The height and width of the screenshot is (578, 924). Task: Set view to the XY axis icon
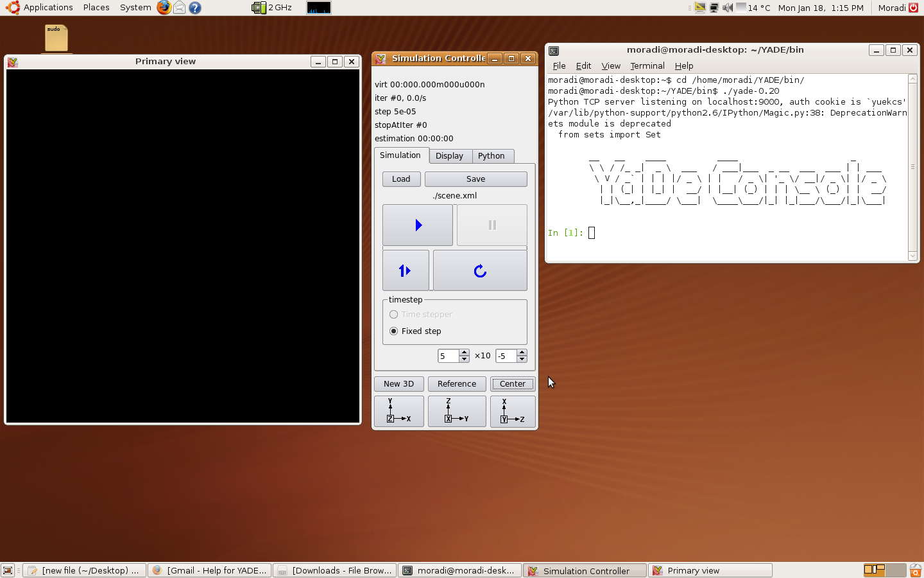[x=398, y=411]
